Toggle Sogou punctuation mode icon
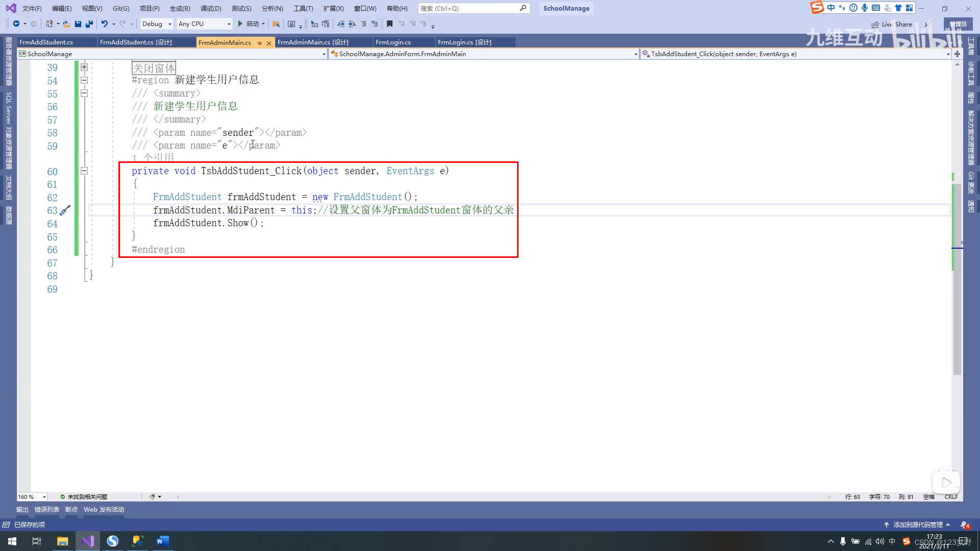Screen dimensions: 980x551 pos(842,8)
